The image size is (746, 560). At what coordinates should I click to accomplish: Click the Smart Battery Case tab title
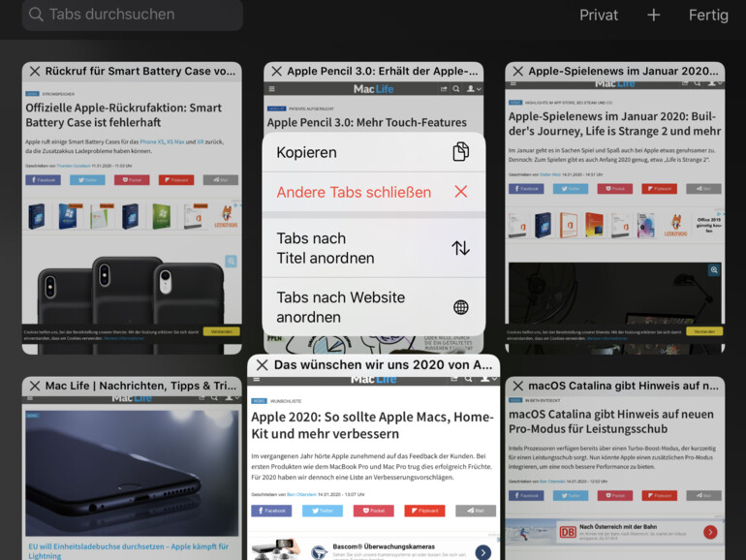140,72
